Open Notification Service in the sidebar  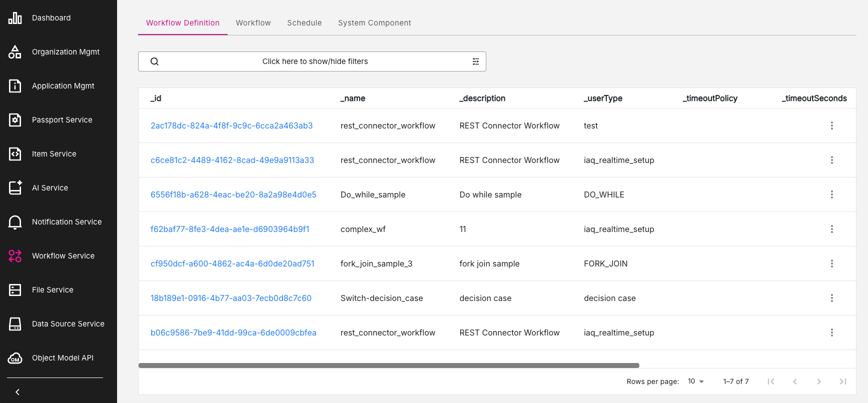[67, 222]
